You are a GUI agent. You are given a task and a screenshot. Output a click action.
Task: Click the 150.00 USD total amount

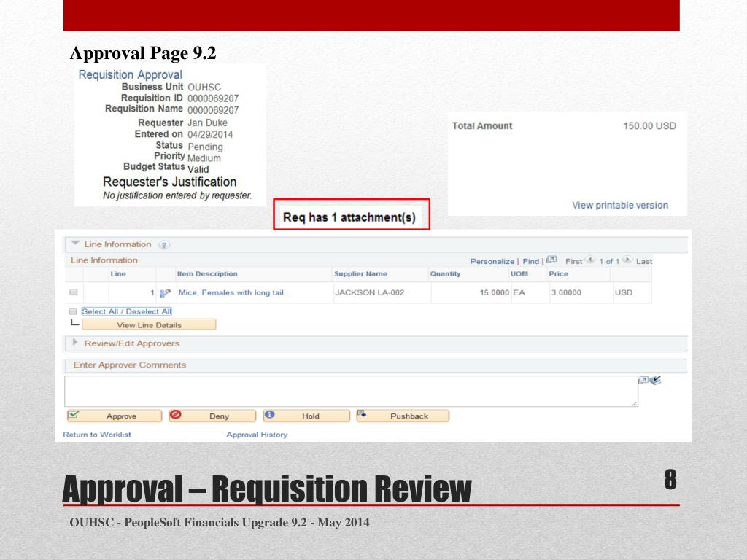[649, 125]
